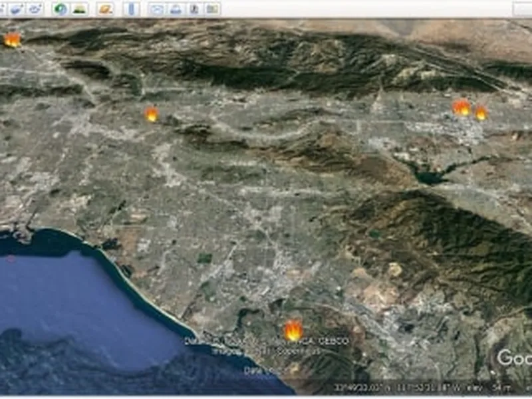This screenshot has height=399, width=532.
Task: Click the Print icon in toolbar
Action: tap(175, 9)
